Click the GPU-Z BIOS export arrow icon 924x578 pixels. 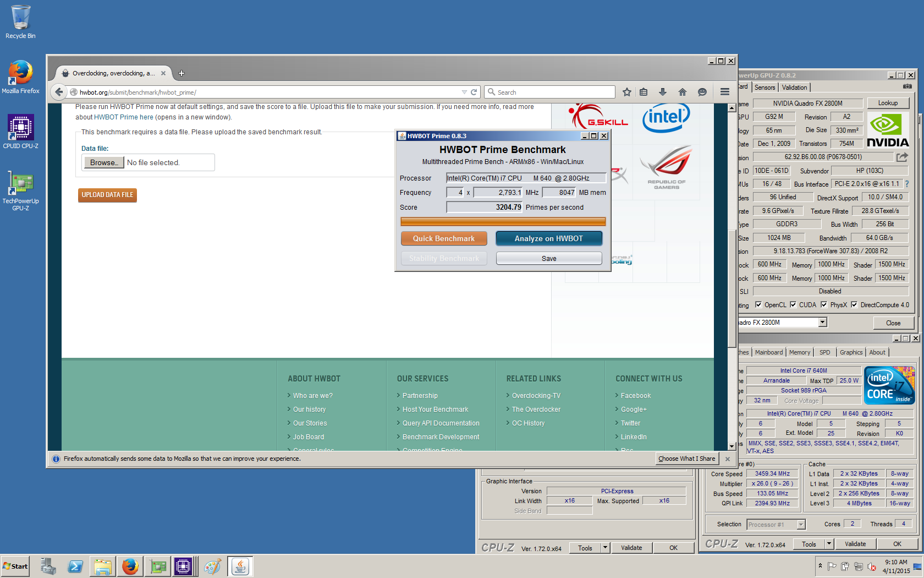pos(902,157)
